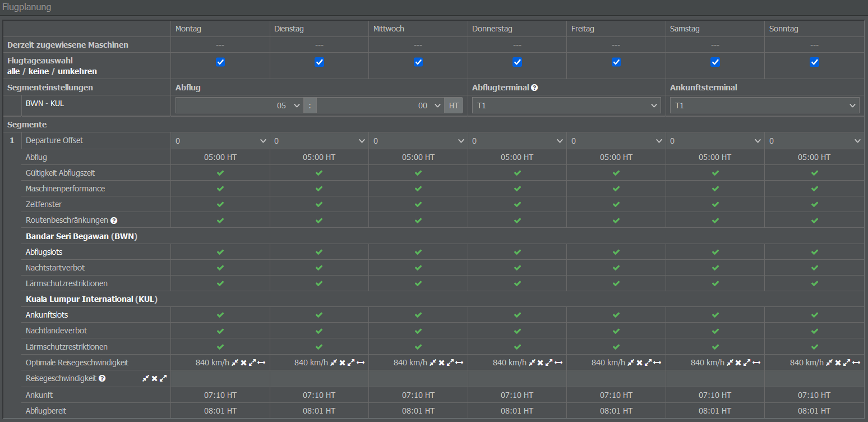Uncheck the Mittwoch flight day checkbox

pyautogui.click(x=418, y=62)
